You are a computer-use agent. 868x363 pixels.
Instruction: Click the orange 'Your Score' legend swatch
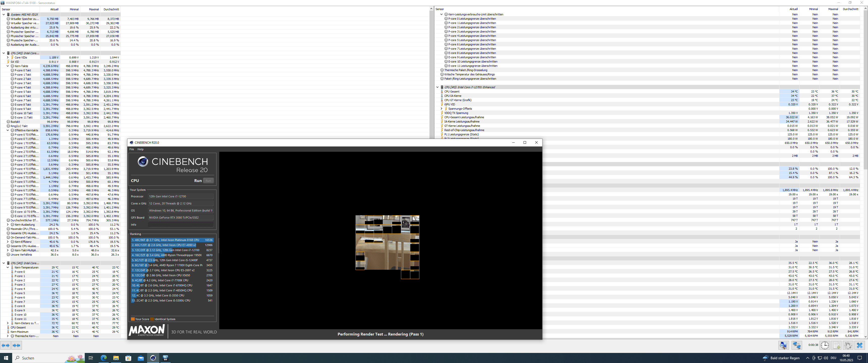(133, 319)
